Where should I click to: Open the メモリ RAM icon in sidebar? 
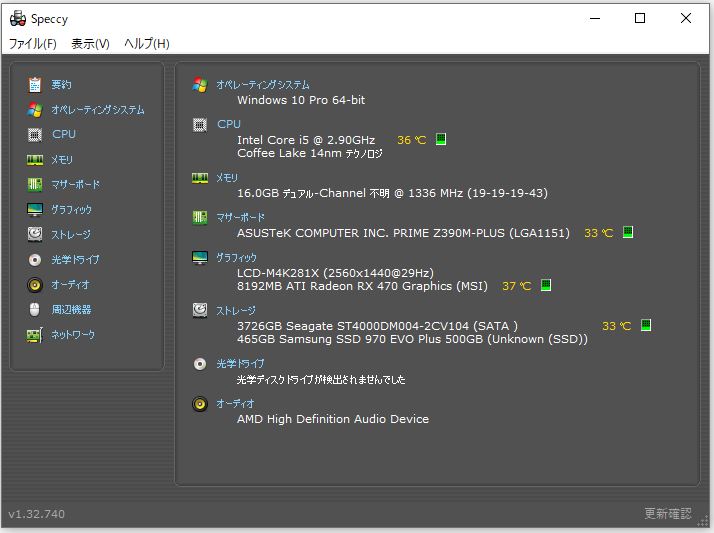point(35,160)
